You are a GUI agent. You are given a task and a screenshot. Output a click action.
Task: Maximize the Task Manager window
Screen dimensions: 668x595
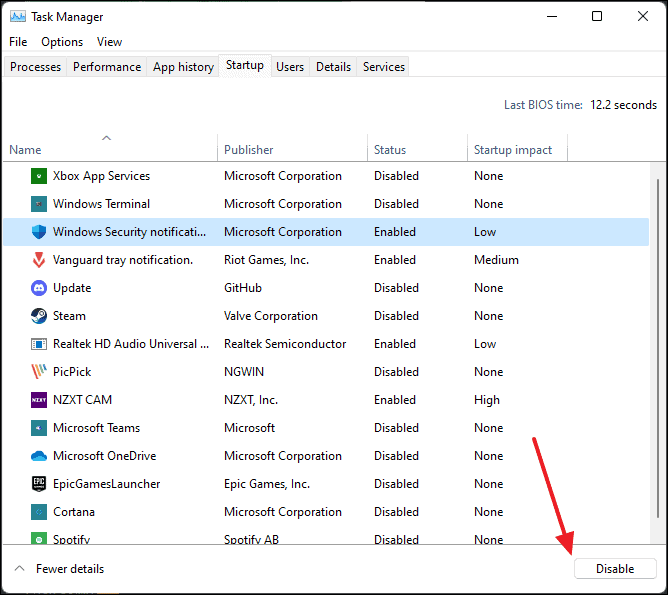tap(597, 16)
